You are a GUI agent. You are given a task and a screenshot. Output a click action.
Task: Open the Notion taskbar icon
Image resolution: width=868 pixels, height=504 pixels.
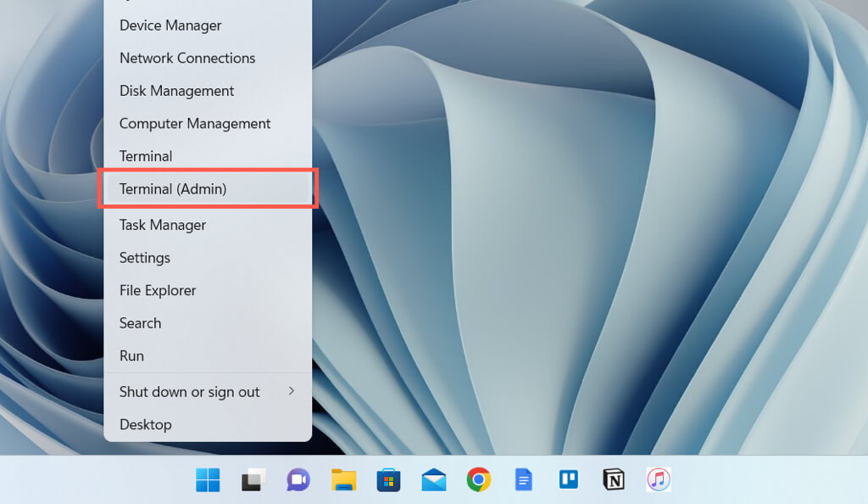coord(614,479)
